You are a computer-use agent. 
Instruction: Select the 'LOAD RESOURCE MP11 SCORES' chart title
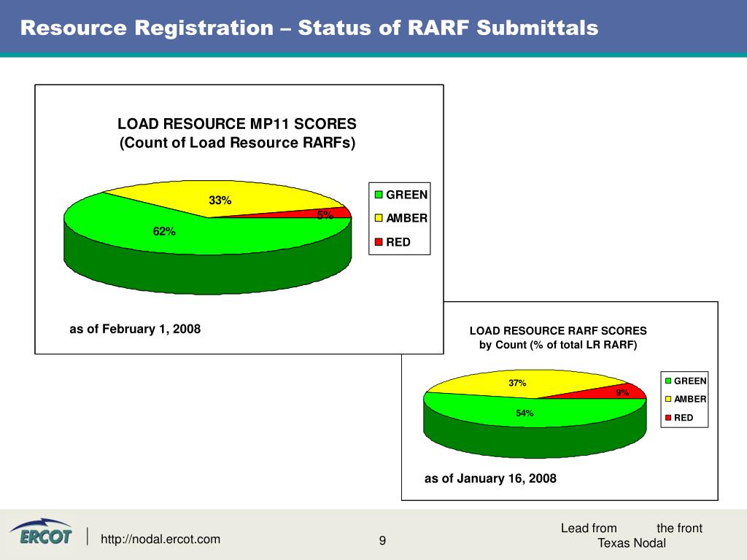pos(237,124)
